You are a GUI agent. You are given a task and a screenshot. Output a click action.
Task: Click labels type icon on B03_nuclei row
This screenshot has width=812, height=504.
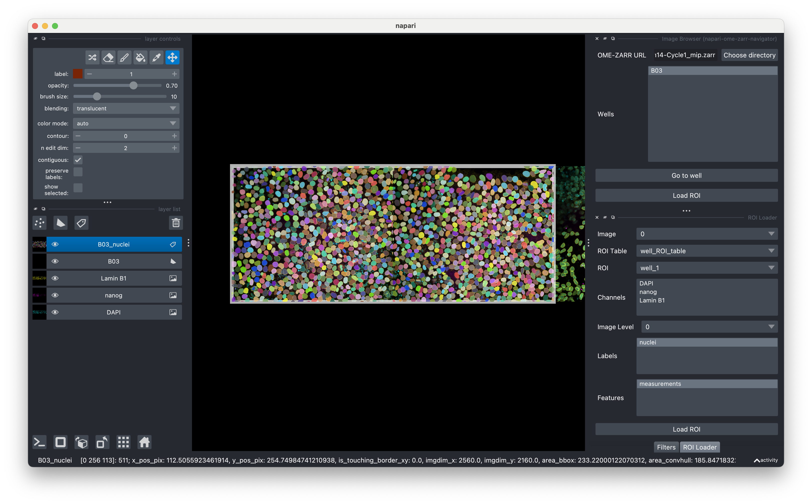(x=173, y=244)
